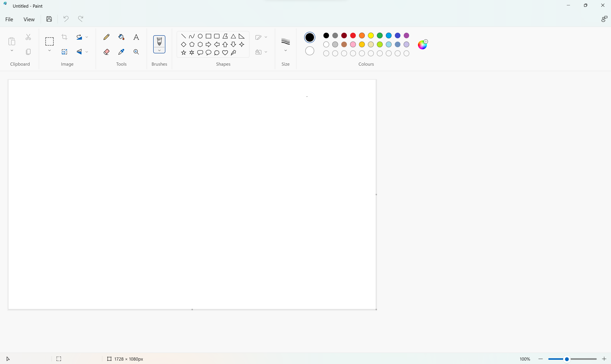Open the File menu

(x=9, y=19)
